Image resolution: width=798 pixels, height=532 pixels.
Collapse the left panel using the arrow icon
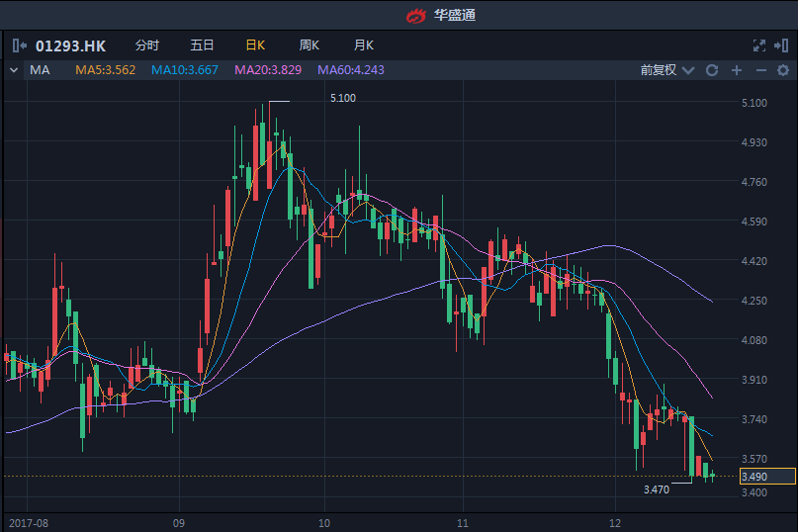[19, 45]
